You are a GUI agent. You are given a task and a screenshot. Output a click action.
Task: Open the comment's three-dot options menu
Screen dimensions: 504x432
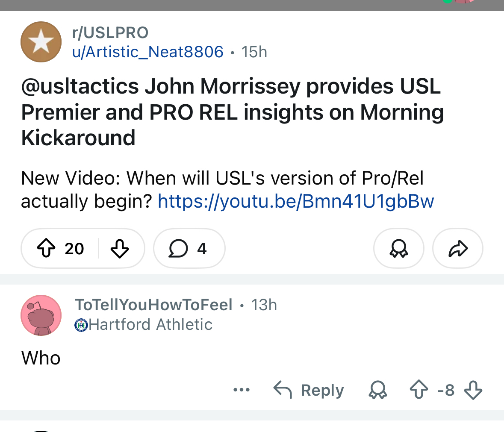242,390
